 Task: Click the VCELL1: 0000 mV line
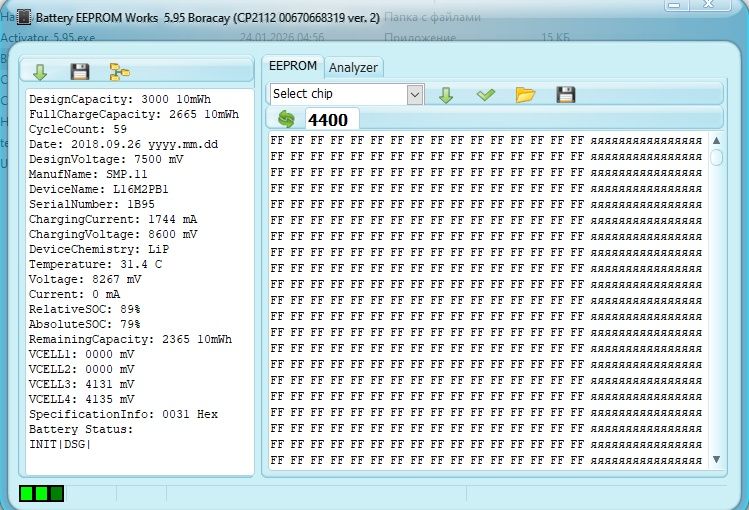[x=82, y=354]
